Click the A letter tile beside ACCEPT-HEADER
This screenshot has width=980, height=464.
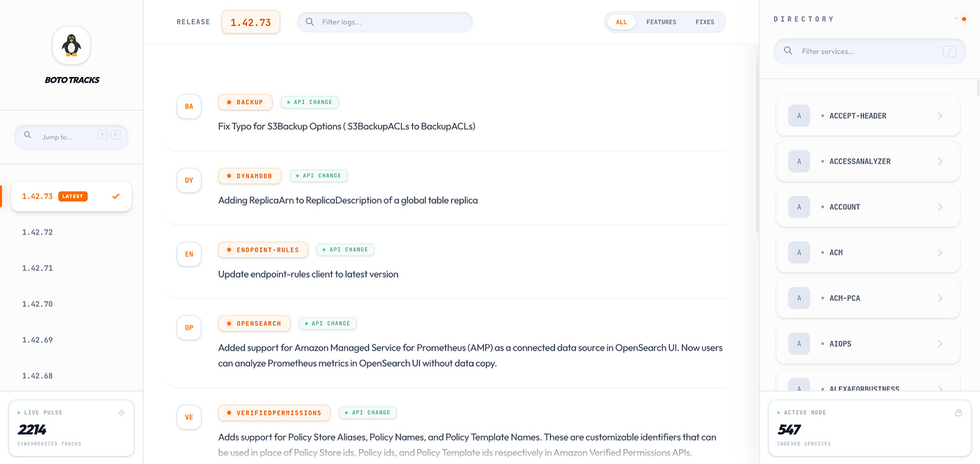click(x=799, y=116)
